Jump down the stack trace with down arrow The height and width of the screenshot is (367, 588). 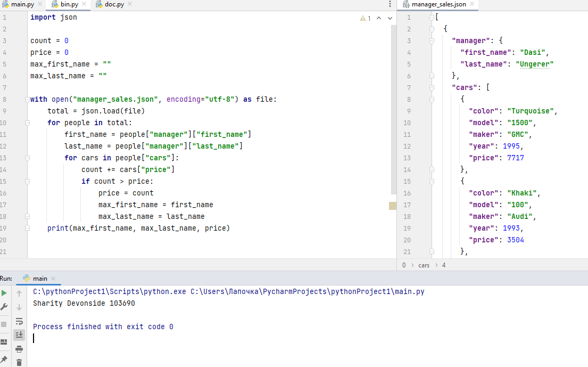[19, 307]
